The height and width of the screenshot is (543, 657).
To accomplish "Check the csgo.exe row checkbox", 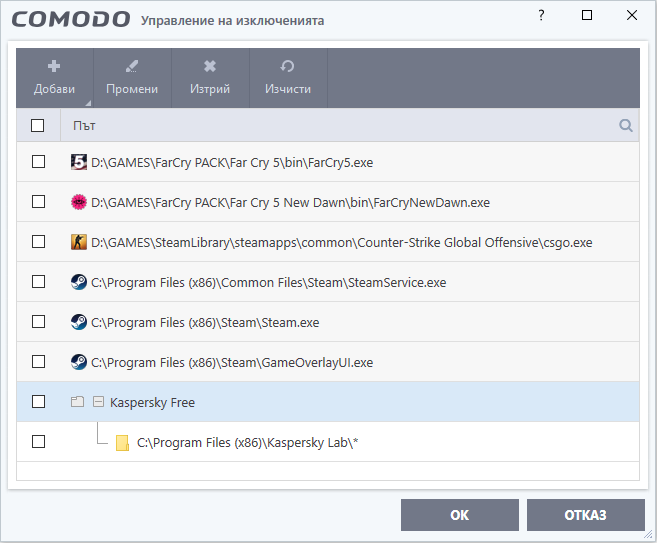I will tap(39, 242).
